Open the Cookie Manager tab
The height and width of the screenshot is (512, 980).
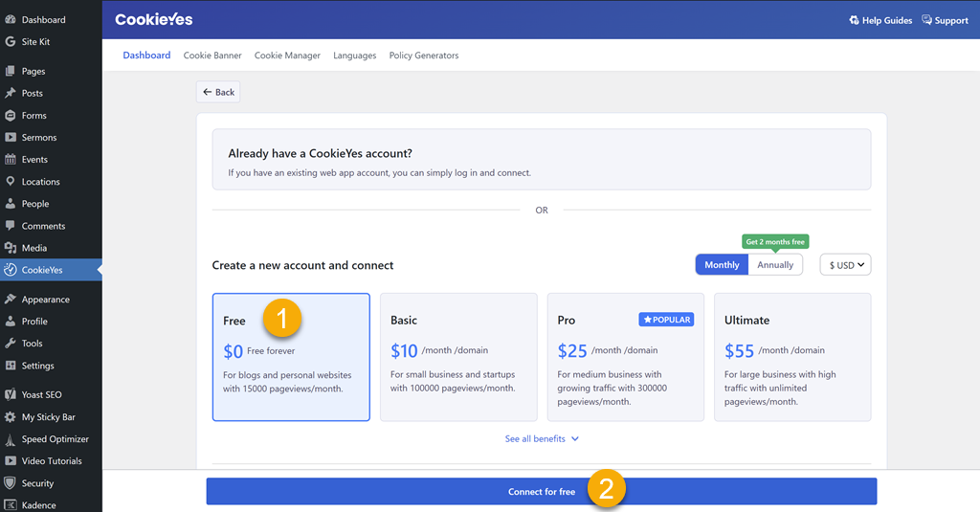(287, 55)
